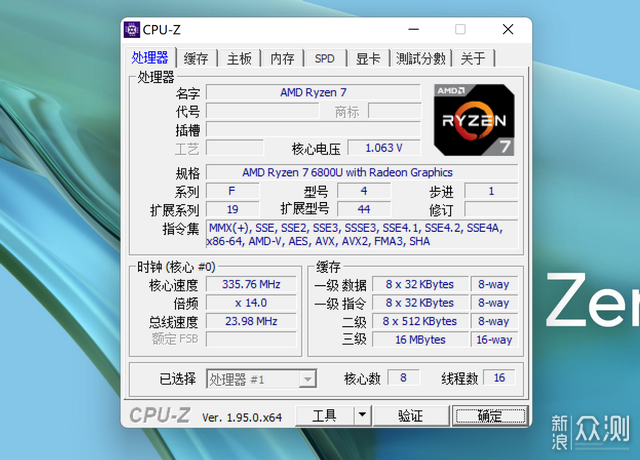
Task: Click the 一级 指令 8 x 32 KBytes value
Action: (x=420, y=303)
